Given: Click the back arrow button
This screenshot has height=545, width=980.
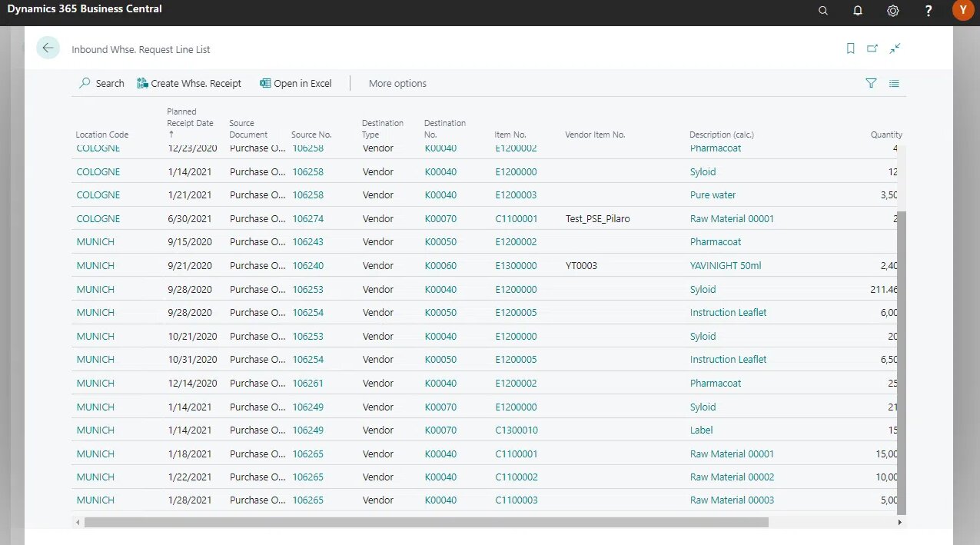Looking at the screenshot, I should click(48, 48).
